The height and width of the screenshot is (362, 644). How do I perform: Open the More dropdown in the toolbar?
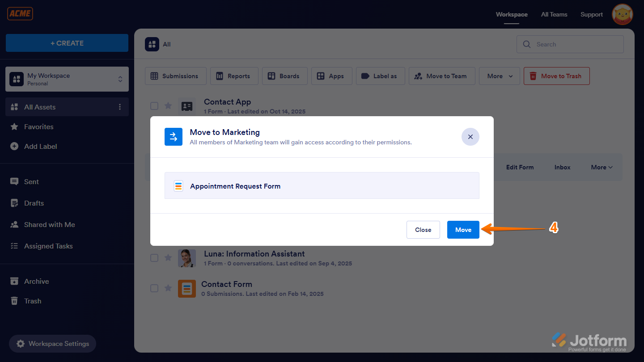[x=499, y=76]
